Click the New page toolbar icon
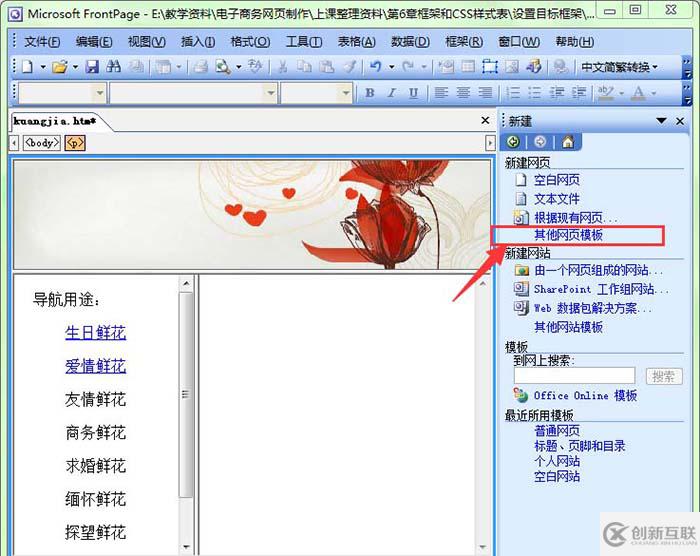This screenshot has width=700, height=556. click(28, 67)
